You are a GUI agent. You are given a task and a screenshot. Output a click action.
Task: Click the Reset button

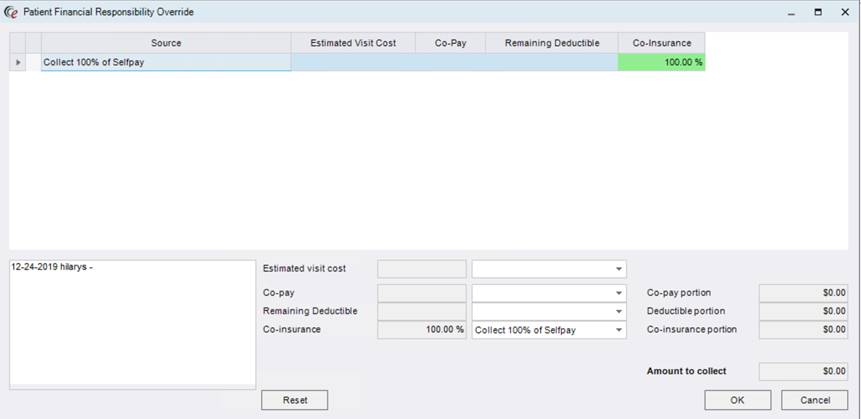[x=294, y=400]
